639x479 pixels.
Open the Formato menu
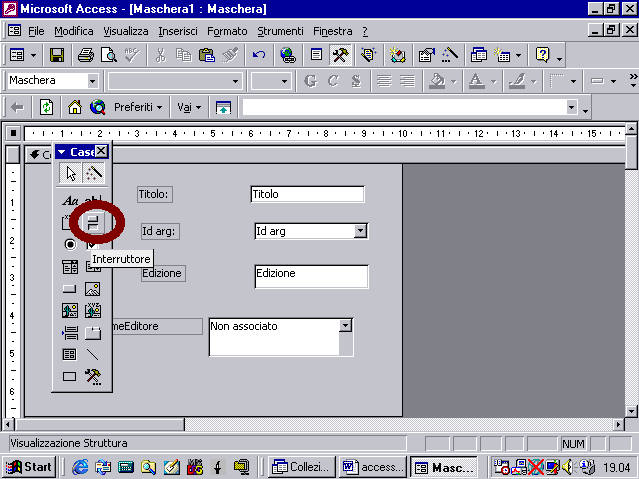[x=227, y=31]
